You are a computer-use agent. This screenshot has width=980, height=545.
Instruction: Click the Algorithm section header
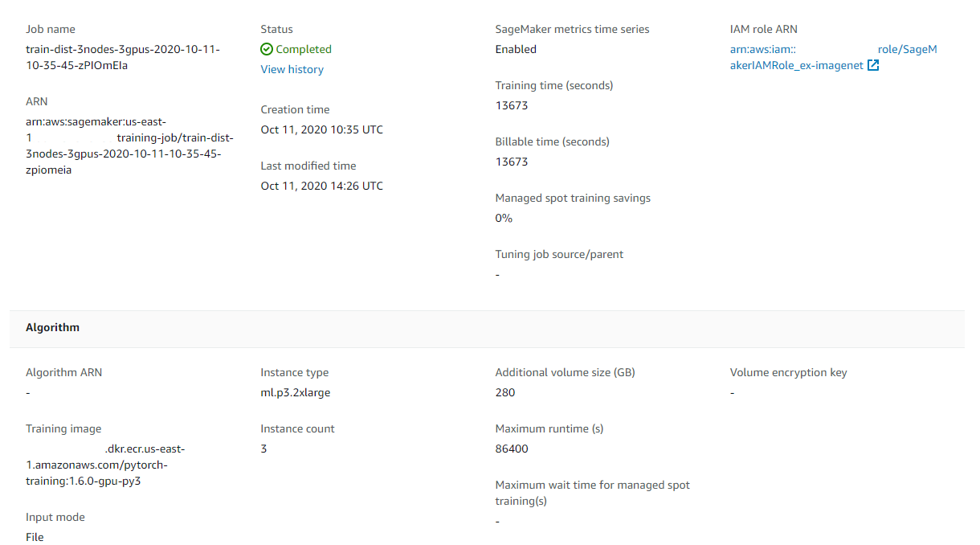pos(53,328)
